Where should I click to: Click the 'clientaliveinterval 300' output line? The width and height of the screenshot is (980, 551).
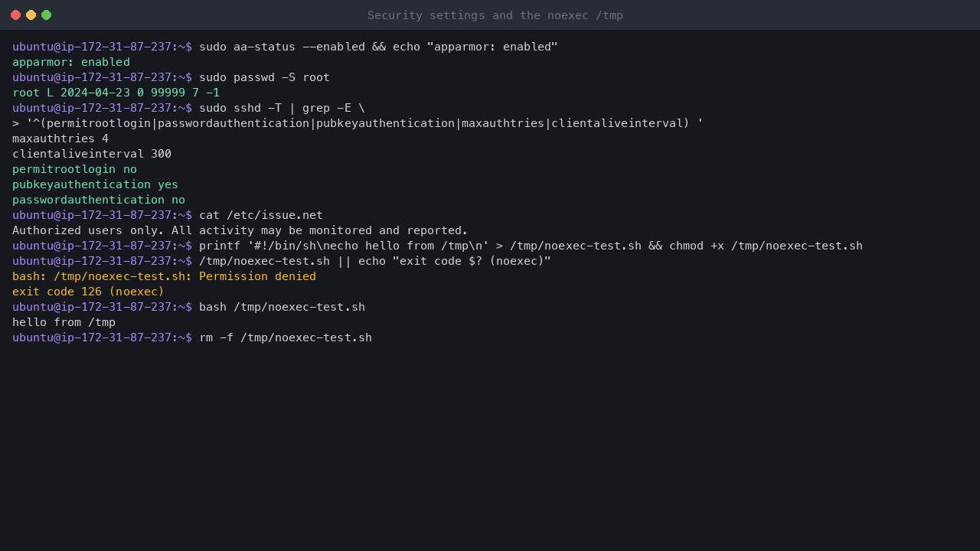pos(92,154)
